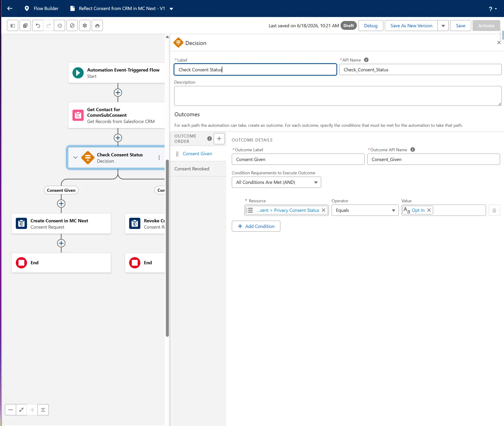Image resolution: width=504 pixels, height=426 pixels.
Task: Click the Draft status badge
Action: (348, 26)
